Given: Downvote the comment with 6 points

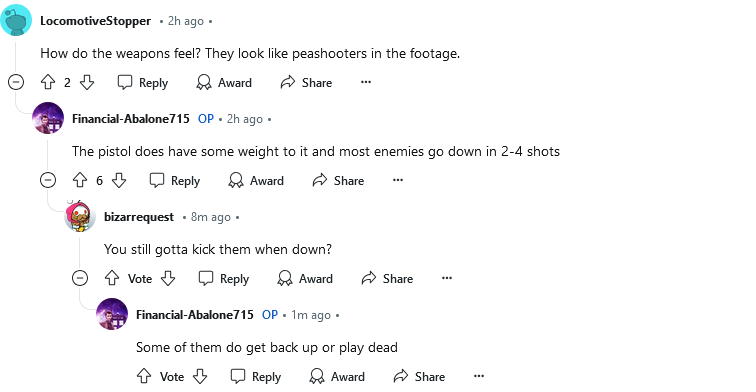Looking at the screenshot, I should pyautogui.click(x=119, y=180).
